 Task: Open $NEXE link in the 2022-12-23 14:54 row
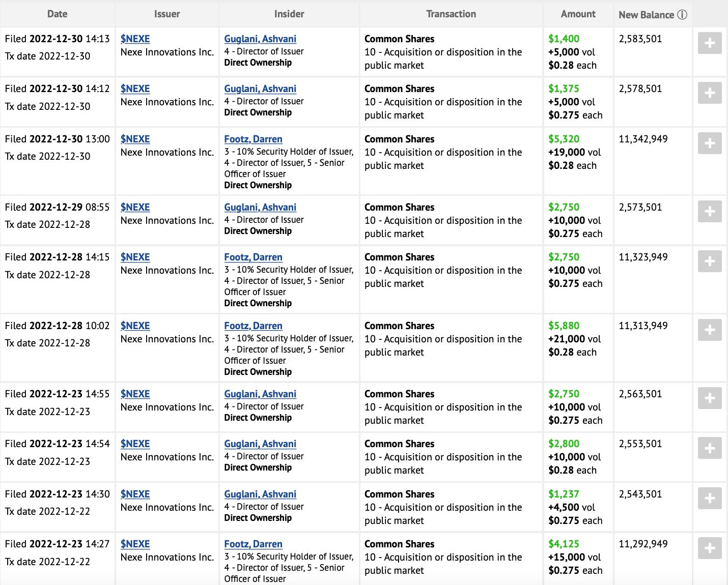(x=135, y=444)
